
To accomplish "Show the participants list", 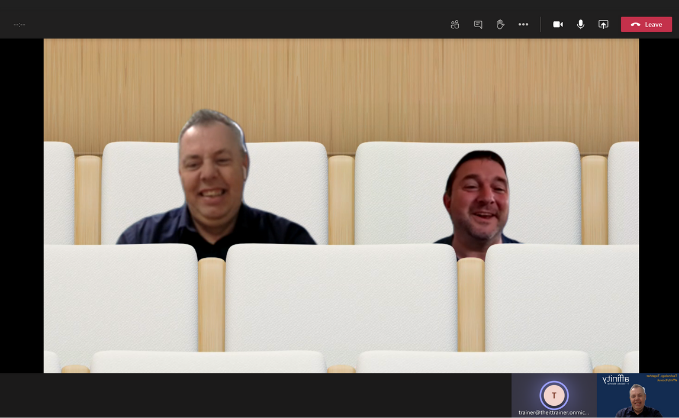I will coord(455,25).
